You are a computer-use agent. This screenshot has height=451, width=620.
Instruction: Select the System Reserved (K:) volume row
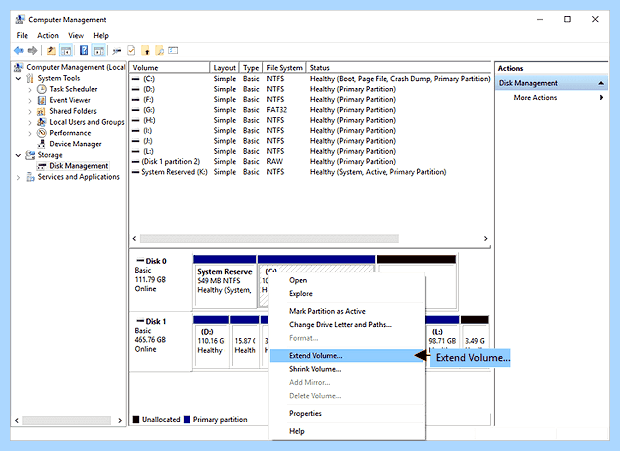click(310, 172)
